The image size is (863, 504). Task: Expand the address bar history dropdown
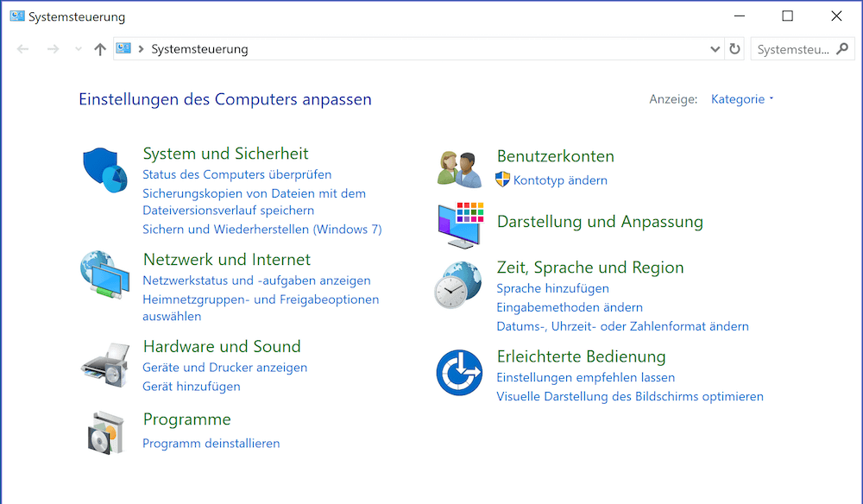(715, 49)
